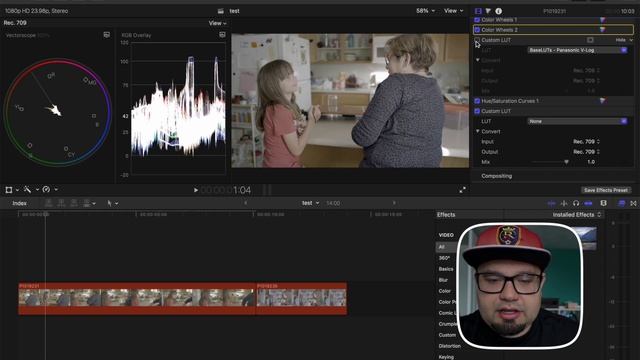Collapse the active Custom LUT Convert section
Image resolution: width=640 pixels, height=360 pixels.
click(478, 131)
